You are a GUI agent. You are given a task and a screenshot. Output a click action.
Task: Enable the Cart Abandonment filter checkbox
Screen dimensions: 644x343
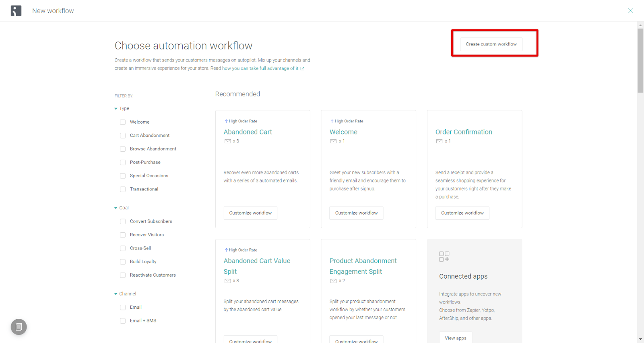point(123,136)
